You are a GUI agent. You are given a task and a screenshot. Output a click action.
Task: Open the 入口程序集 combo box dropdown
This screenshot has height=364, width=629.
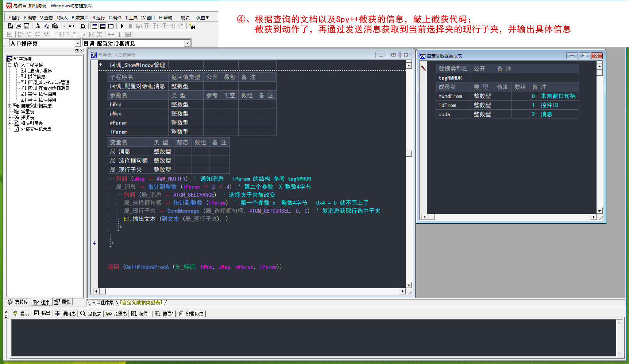tap(77, 43)
